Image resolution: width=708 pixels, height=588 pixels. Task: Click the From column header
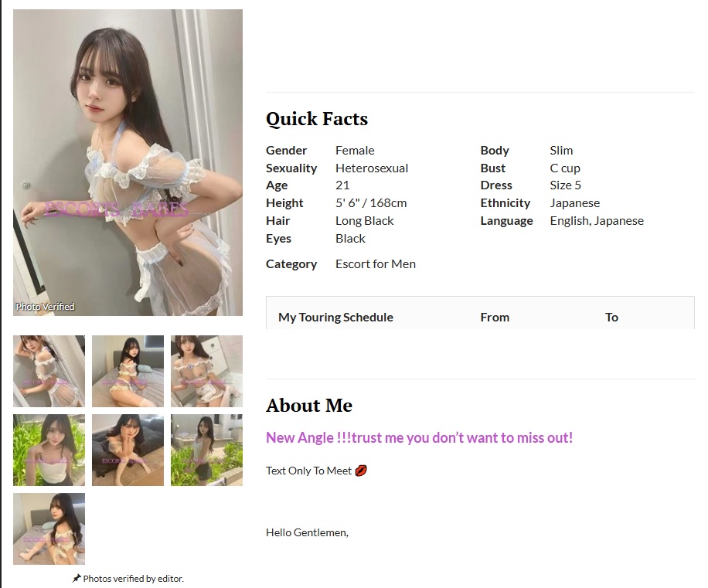(x=495, y=318)
